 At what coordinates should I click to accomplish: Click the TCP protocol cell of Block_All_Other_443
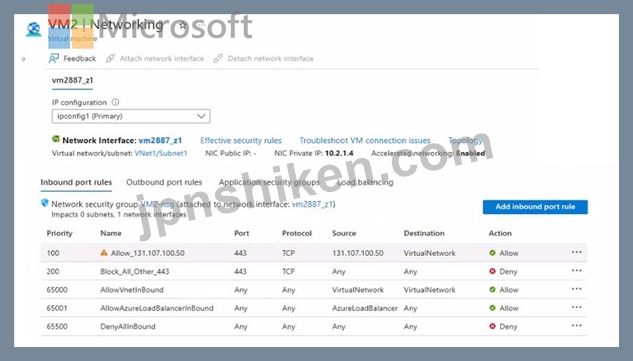tap(288, 271)
